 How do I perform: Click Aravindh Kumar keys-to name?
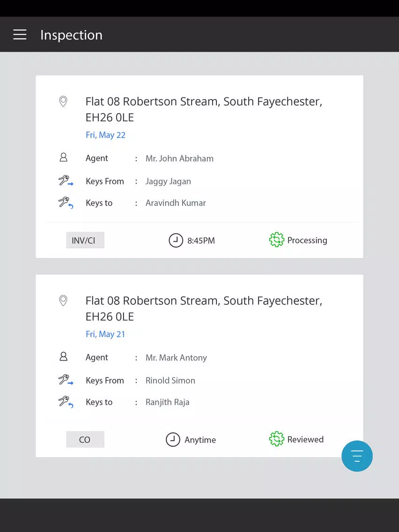point(176,203)
